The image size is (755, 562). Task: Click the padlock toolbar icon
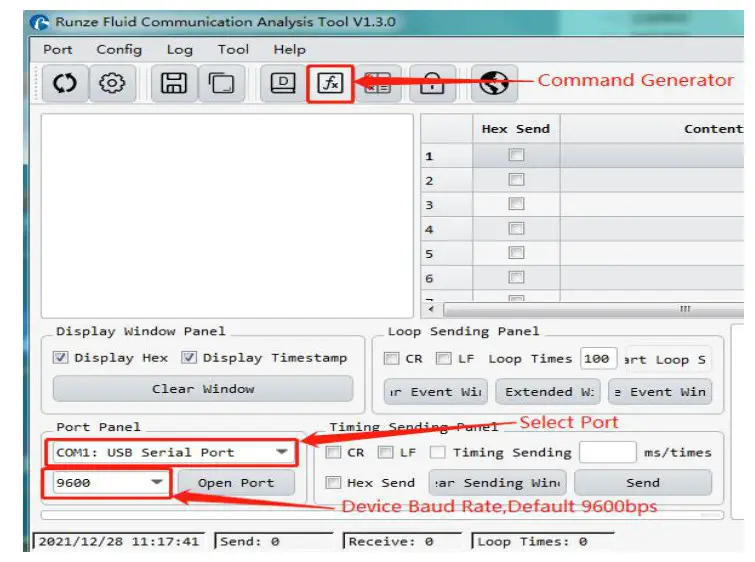[432, 83]
